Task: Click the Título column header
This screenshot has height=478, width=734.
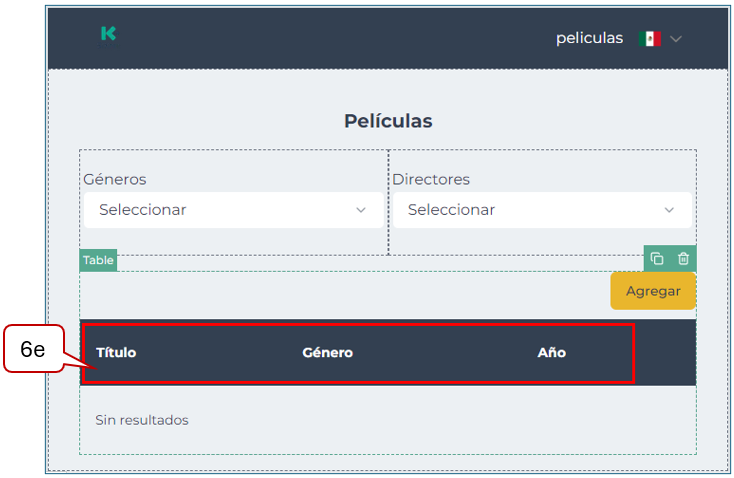Action: tap(116, 352)
